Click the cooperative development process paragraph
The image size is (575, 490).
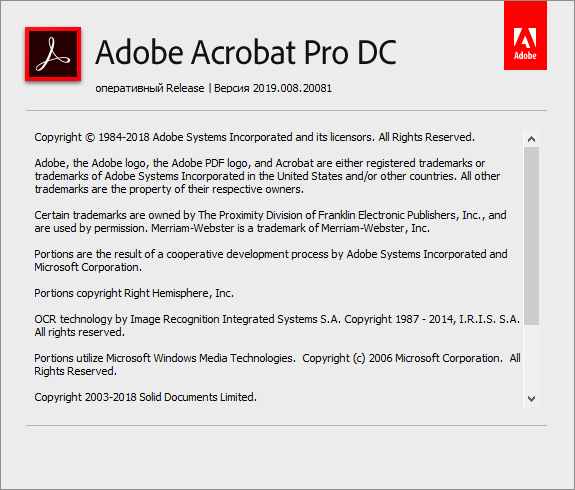pos(271,260)
